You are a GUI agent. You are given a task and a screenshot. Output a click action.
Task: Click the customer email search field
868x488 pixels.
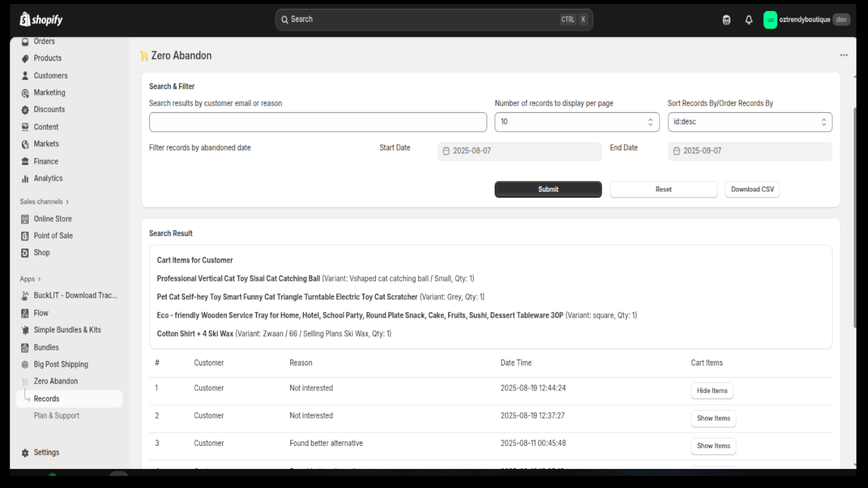coord(317,122)
